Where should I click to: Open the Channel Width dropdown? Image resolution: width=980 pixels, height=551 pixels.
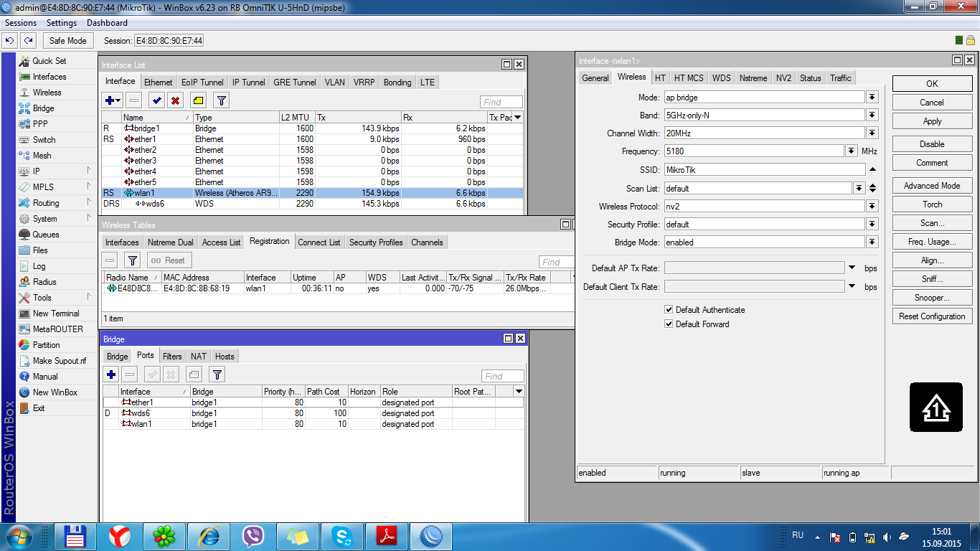pyautogui.click(x=872, y=133)
